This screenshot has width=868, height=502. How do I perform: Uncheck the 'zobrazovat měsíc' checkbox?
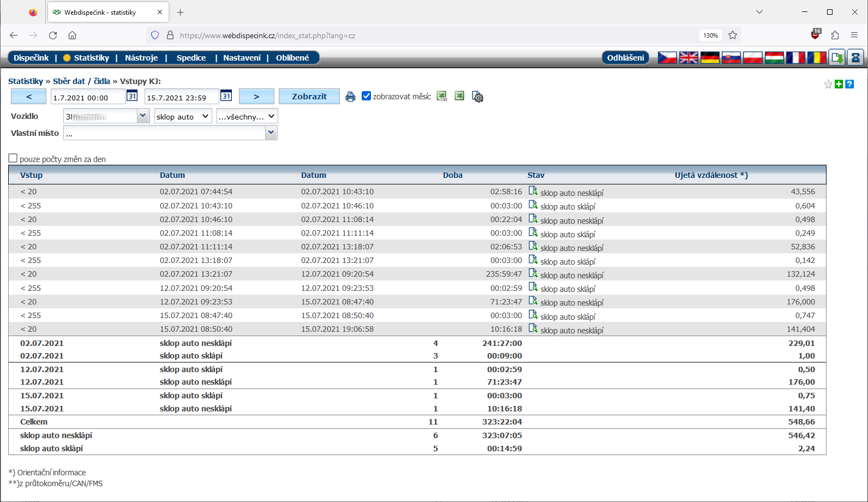pyautogui.click(x=367, y=96)
